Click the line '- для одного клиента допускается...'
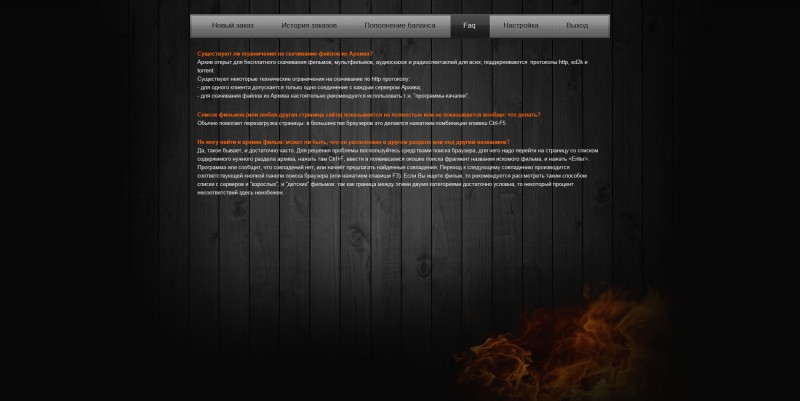The image size is (800, 401). (x=309, y=88)
